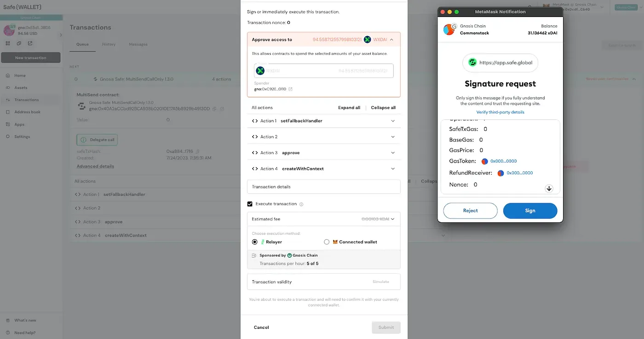Copy the safeTxHash value 0xa884...f7f6
Viewport: 644px width, 339px height.
[196, 151]
